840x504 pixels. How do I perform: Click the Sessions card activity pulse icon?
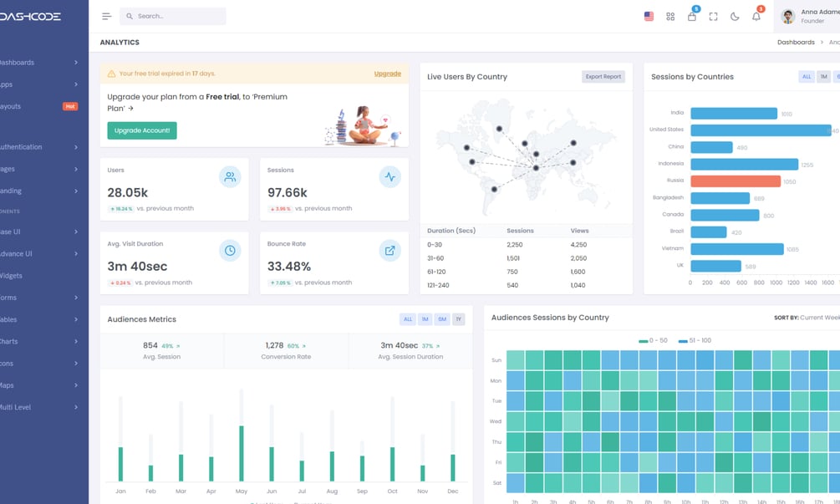click(390, 176)
